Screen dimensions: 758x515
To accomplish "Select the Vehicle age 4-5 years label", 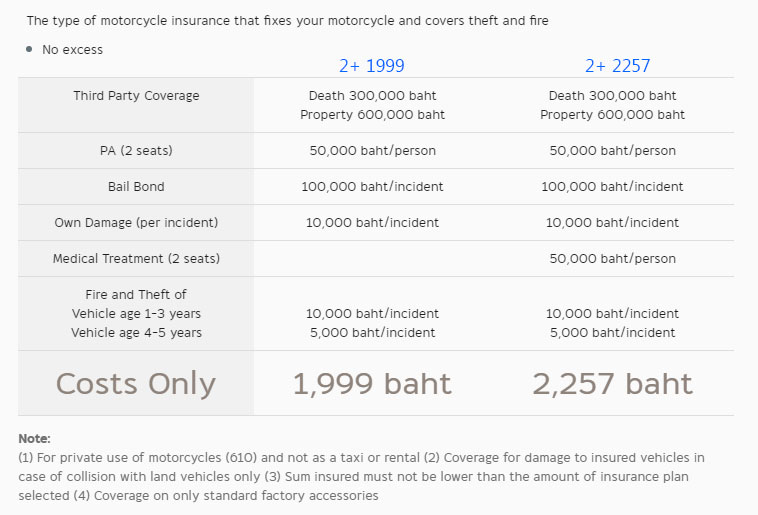I will (136, 333).
